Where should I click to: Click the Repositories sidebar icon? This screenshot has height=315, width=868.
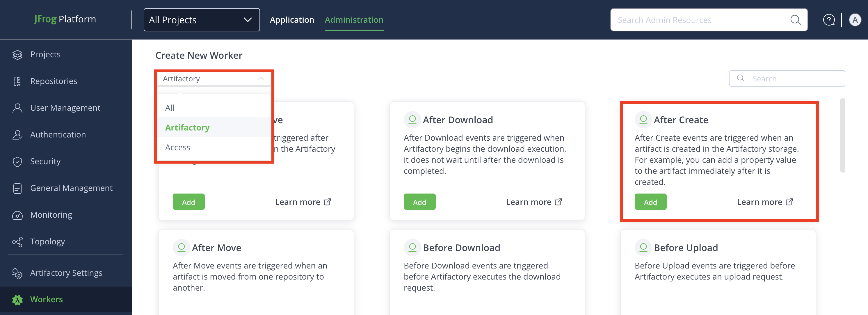[x=17, y=81]
